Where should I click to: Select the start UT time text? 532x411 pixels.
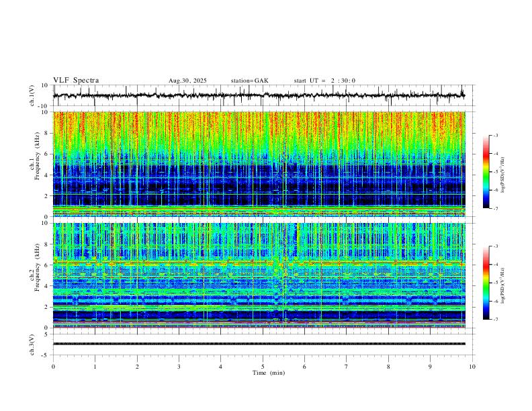pyautogui.click(x=324, y=81)
